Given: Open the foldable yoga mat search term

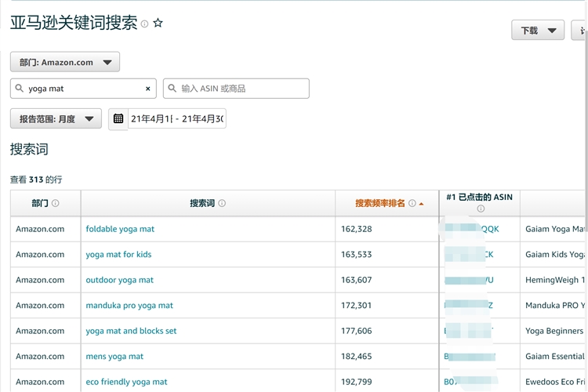Looking at the screenshot, I should point(120,229).
